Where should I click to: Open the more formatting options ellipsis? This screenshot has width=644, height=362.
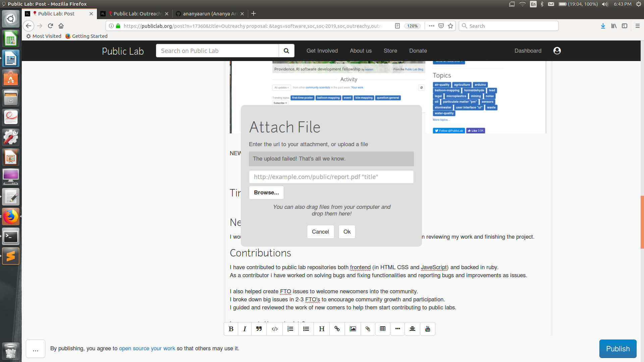(x=397, y=329)
